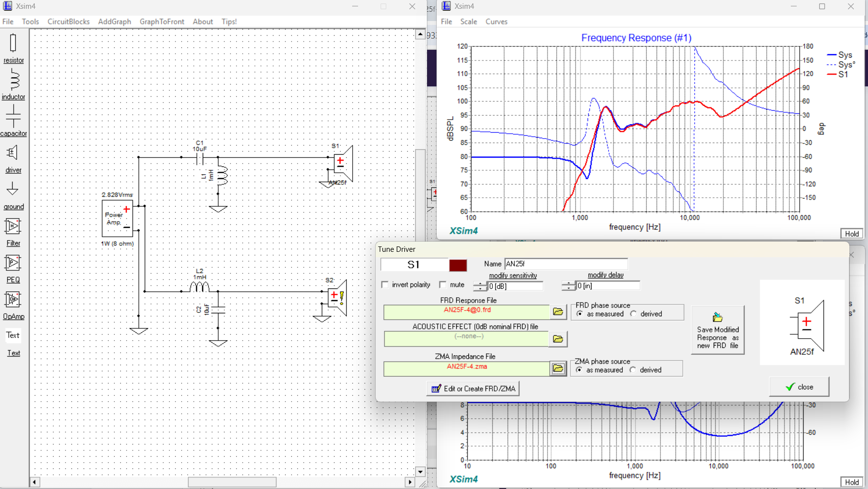Screen dimensions: 868x489
Task: Close the Tune Driver dialog
Action: (799, 387)
